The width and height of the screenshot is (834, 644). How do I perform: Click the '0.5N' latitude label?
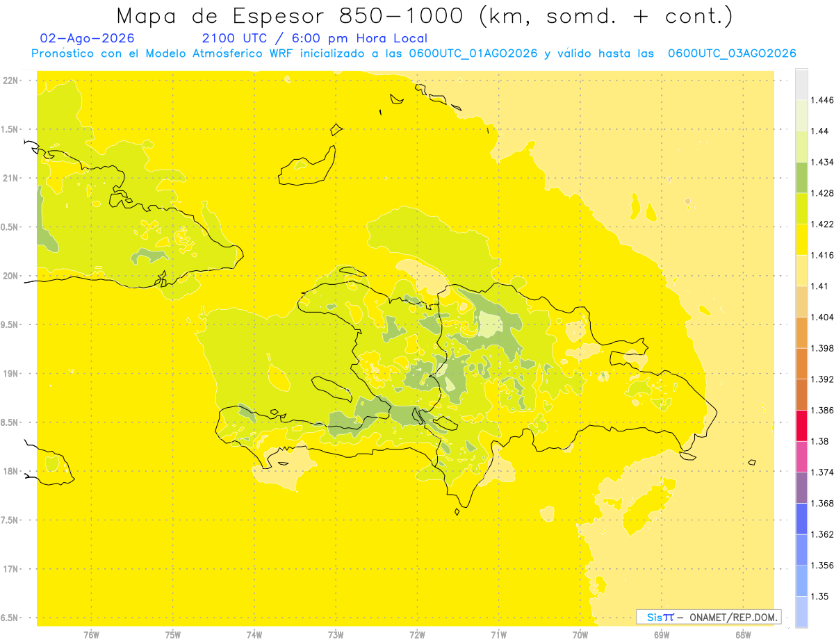click(10, 227)
